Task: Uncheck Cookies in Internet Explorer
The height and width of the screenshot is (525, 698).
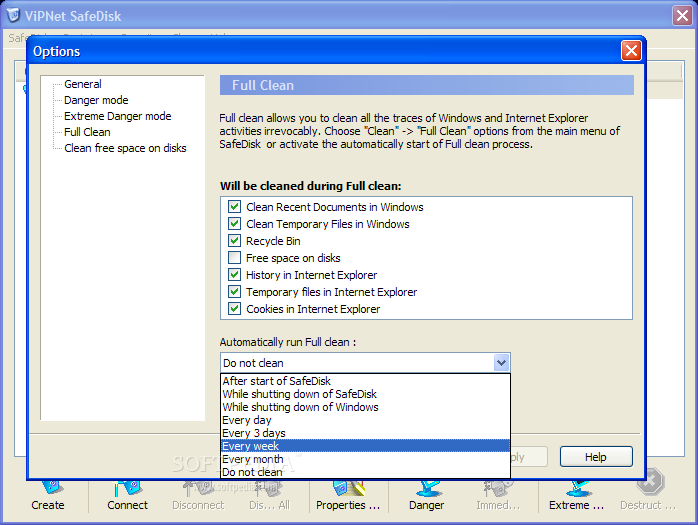Action: pyautogui.click(x=235, y=309)
